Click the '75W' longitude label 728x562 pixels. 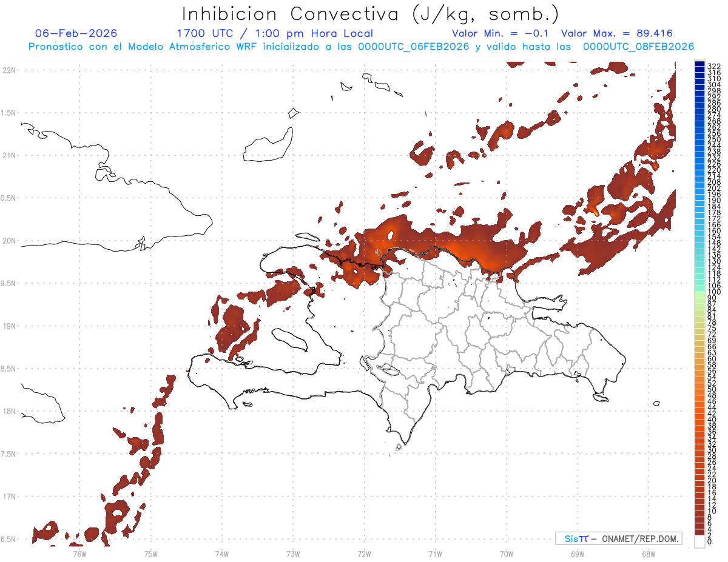coord(151,553)
